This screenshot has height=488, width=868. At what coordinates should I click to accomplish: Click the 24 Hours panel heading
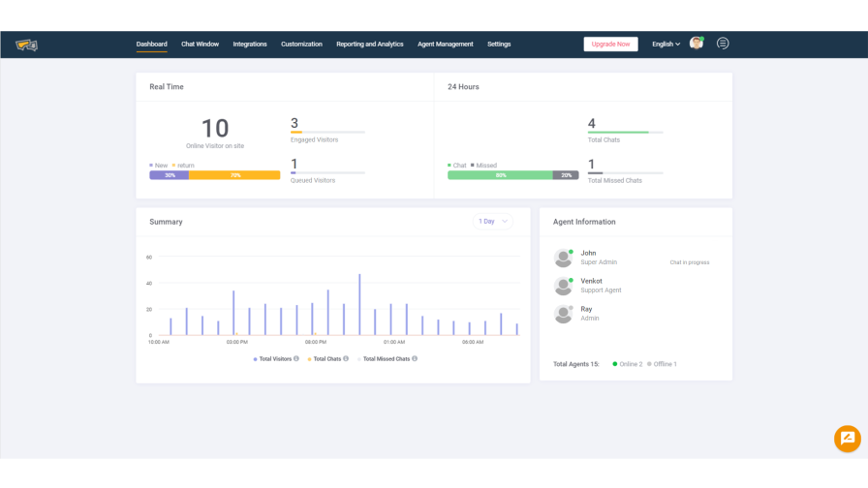463,87
